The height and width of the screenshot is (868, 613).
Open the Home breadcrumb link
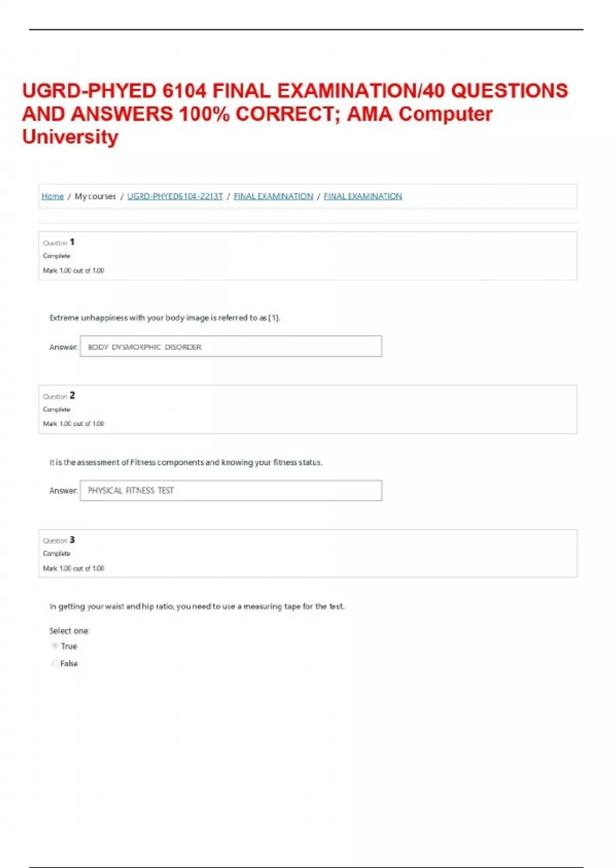tap(53, 196)
